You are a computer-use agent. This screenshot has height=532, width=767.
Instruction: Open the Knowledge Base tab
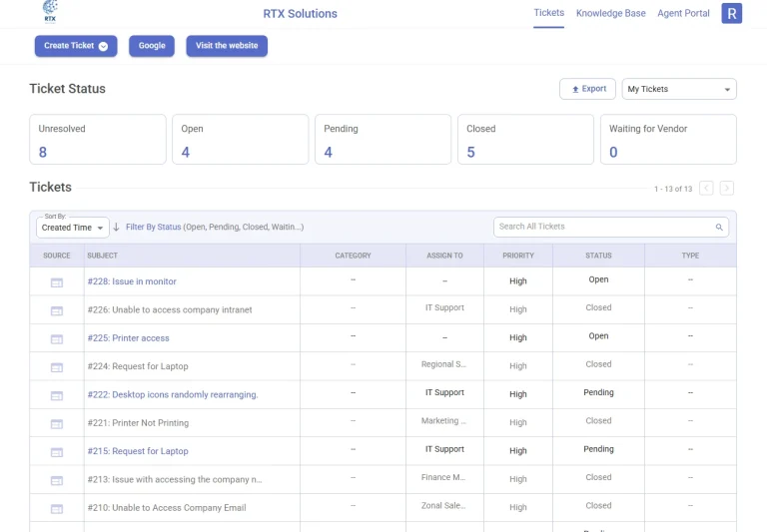(610, 13)
